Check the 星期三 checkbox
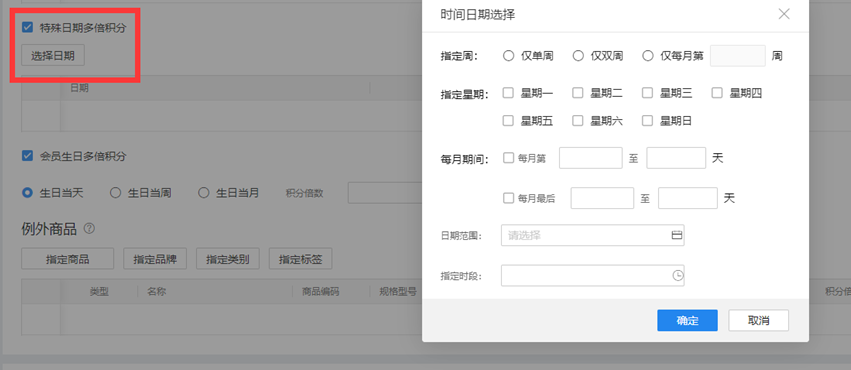The height and width of the screenshot is (370, 851). point(647,93)
